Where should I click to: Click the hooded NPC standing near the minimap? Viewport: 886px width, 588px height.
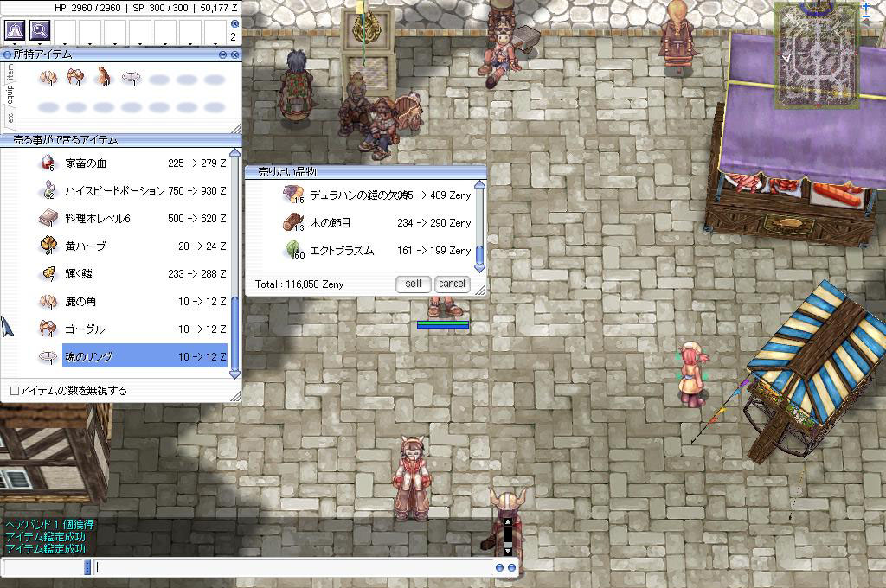click(677, 36)
